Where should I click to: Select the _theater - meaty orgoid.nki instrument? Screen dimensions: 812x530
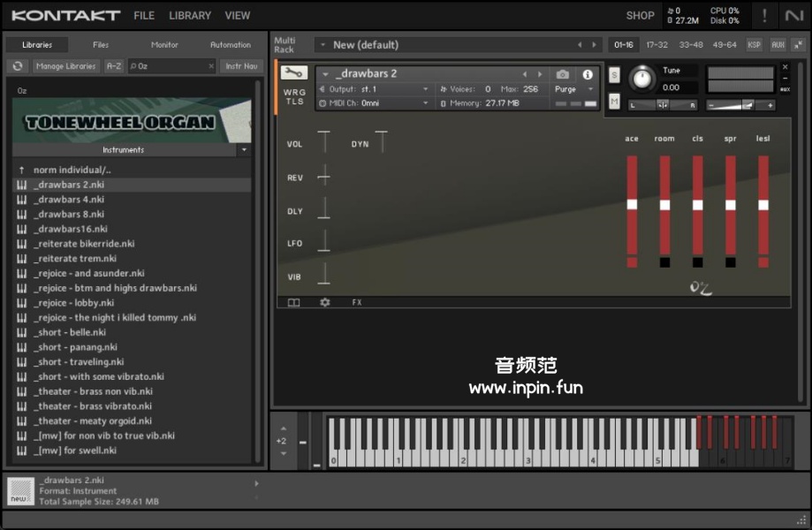click(93, 421)
